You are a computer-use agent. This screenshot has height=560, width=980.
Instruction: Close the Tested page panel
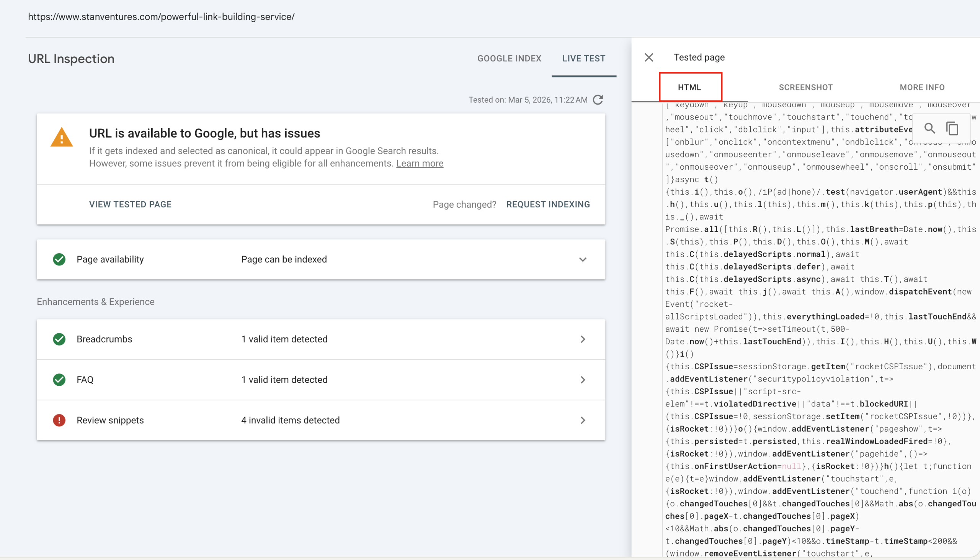click(648, 57)
